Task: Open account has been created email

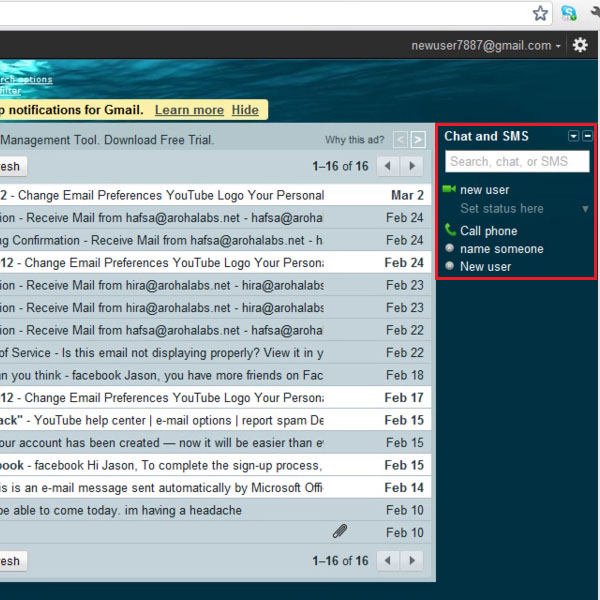Action: [215, 443]
